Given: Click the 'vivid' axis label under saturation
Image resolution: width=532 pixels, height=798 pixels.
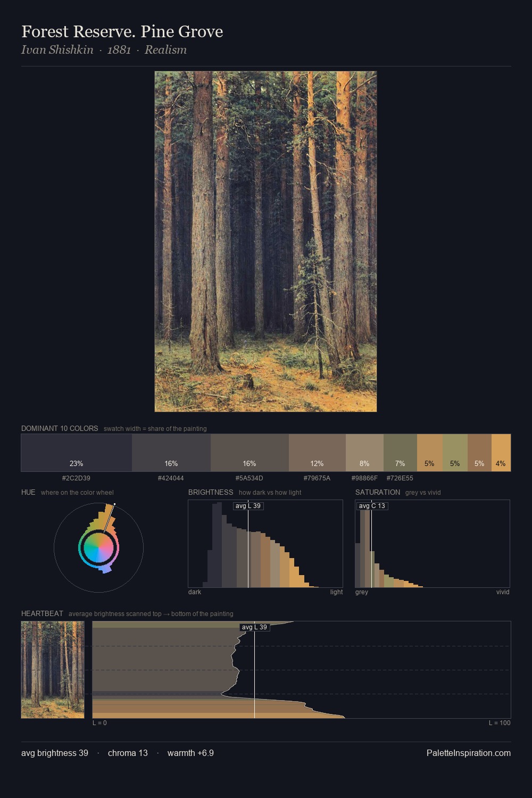Looking at the screenshot, I should tap(503, 592).
